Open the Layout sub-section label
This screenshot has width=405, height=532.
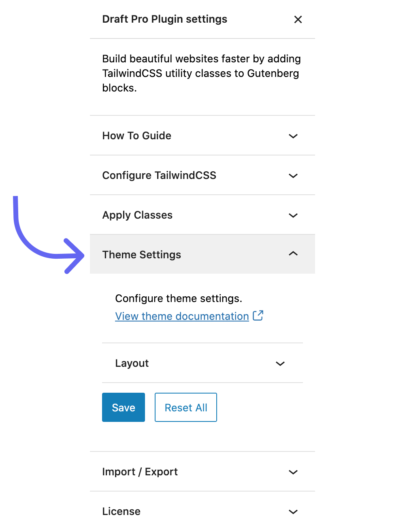click(x=132, y=363)
